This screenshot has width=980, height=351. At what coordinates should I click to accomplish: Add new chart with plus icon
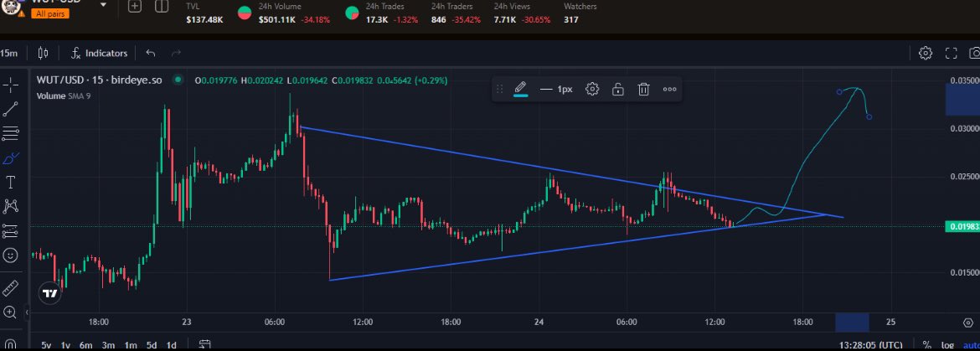coord(135,7)
